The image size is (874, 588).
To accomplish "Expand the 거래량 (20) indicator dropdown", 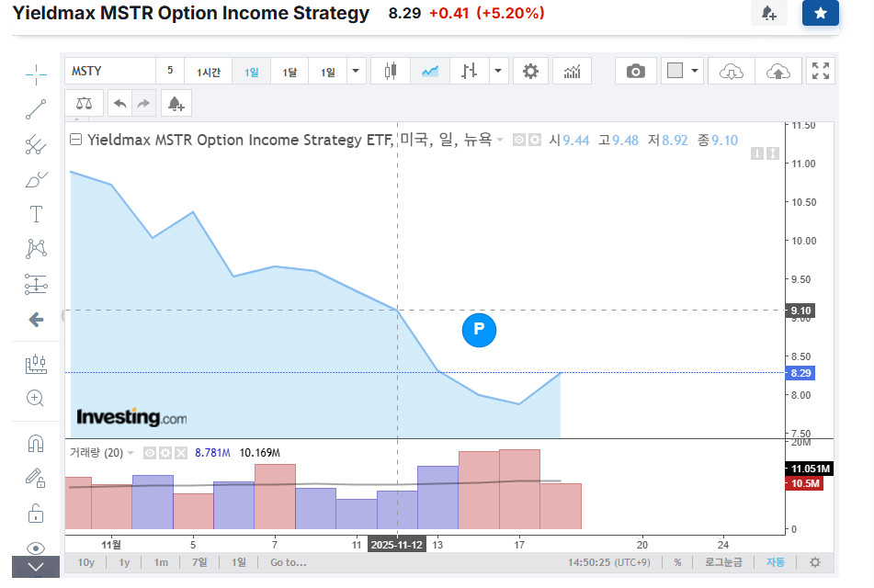I will [131, 453].
